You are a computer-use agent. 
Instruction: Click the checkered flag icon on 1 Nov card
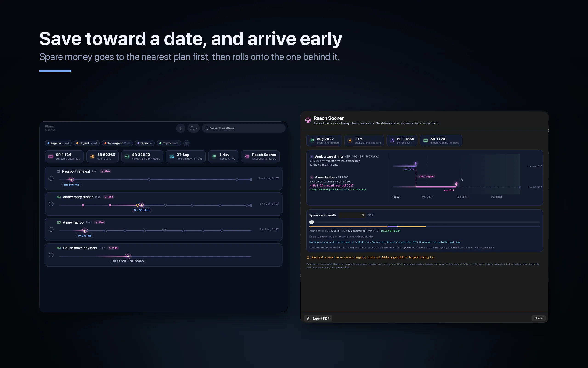click(x=214, y=156)
